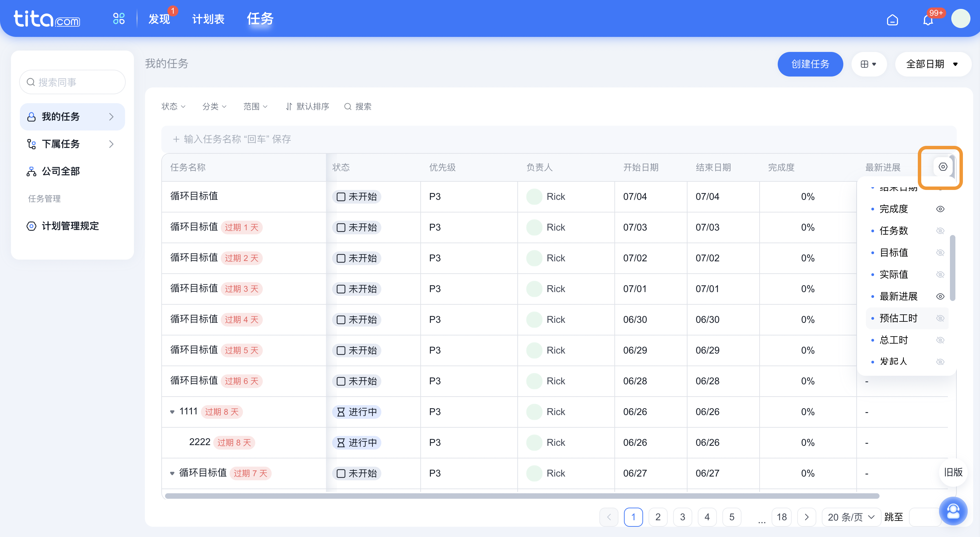Click start date 07/01 cell
Screen dimensions: 980x537
(x=635, y=289)
